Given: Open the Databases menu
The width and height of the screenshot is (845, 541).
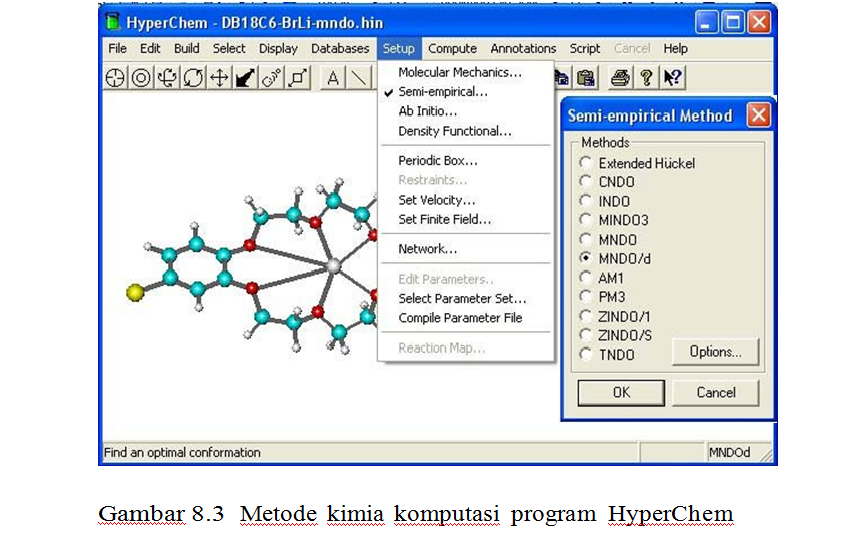Looking at the screenshot, I should pos(340,48).
